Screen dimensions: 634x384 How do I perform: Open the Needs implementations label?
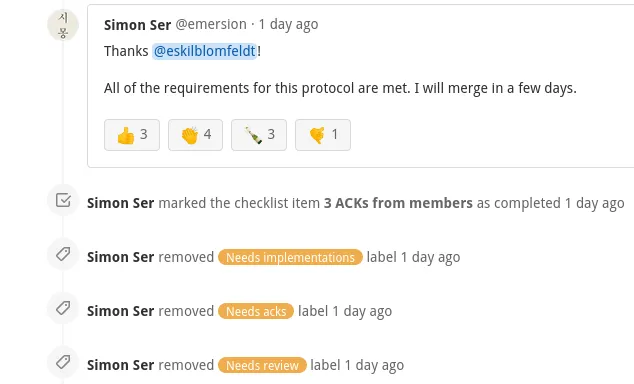tap(290, 257)
